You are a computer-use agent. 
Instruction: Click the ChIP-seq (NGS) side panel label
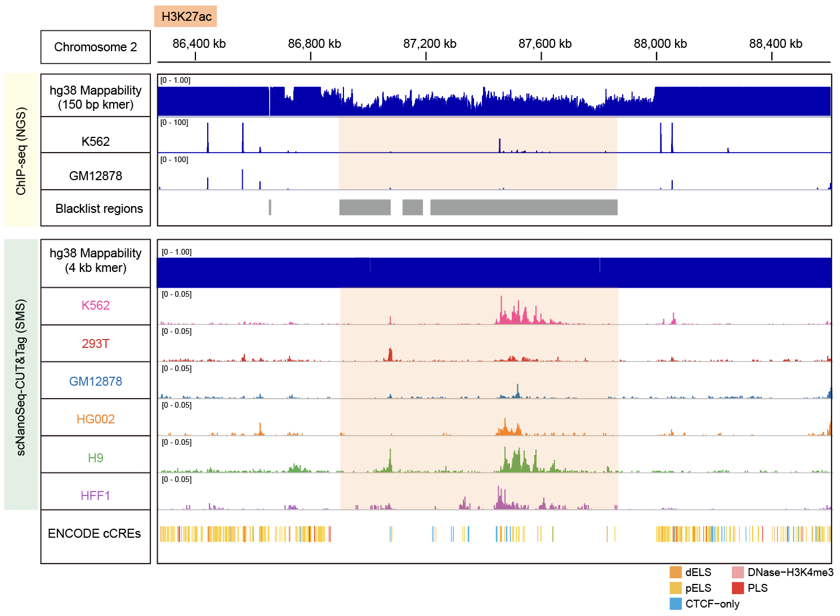[21, 151]
